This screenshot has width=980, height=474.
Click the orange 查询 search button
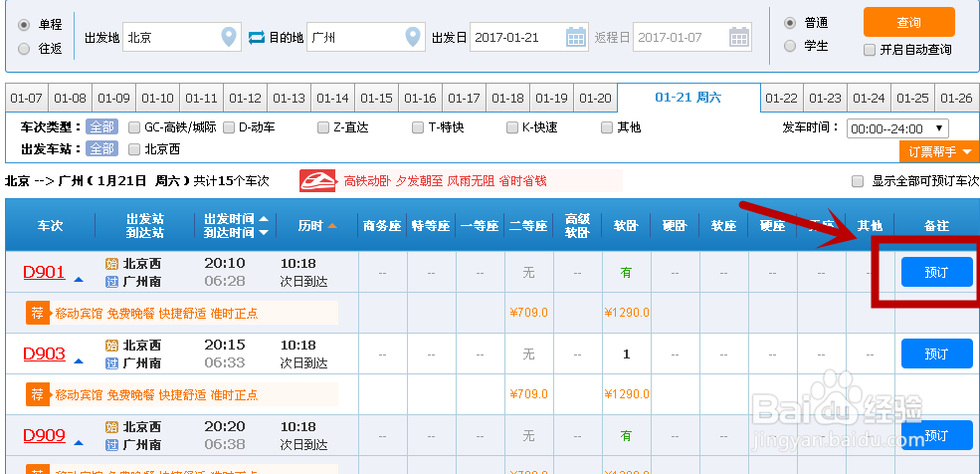click(908, 22)
